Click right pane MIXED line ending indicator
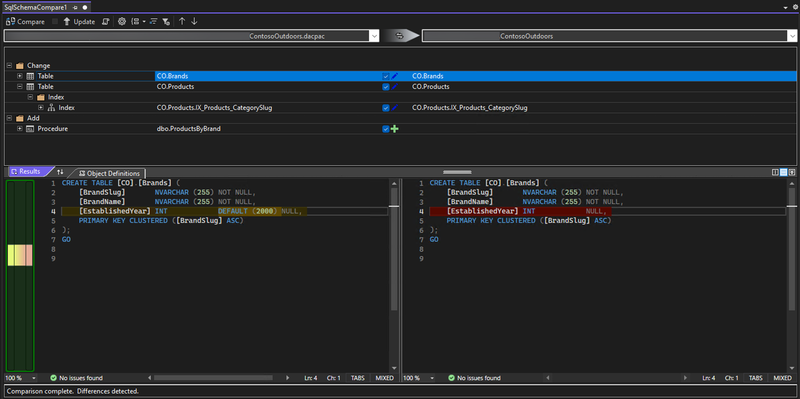 tap(782, 378)
